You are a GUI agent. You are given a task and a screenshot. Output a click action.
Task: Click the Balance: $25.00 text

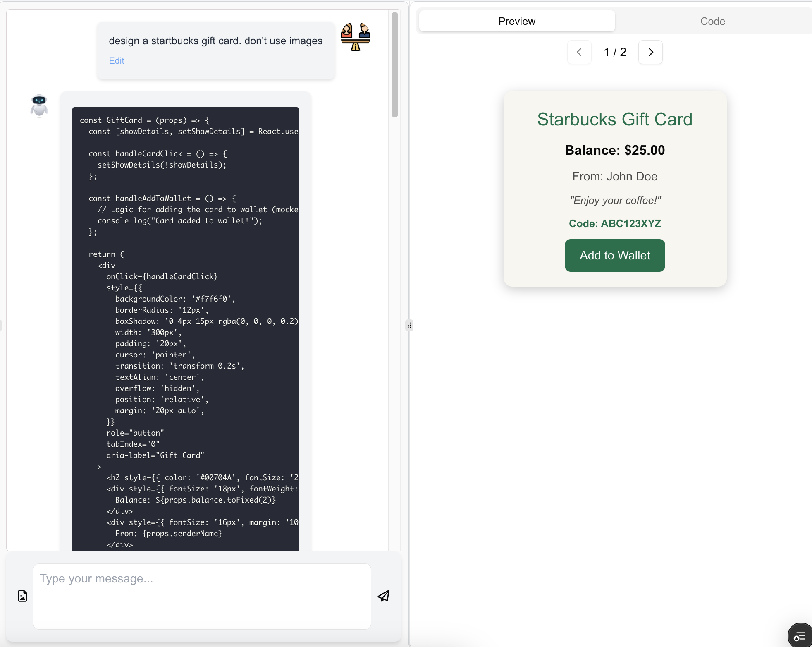tap(614, 150)
